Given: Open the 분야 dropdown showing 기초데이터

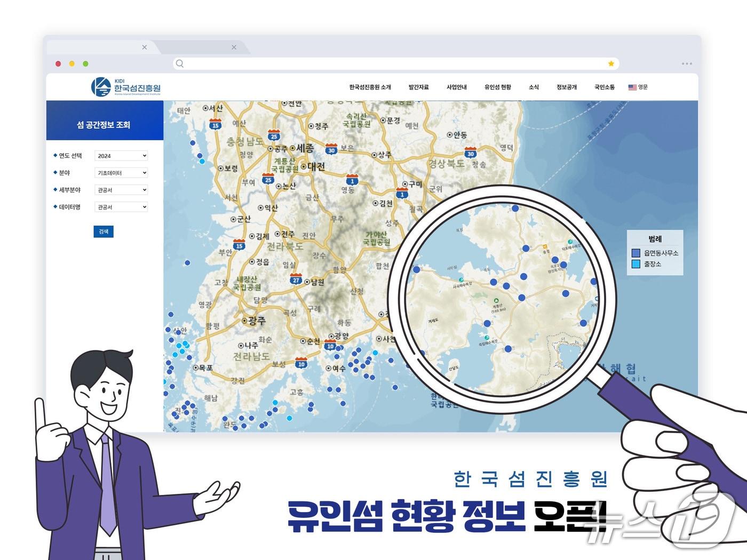Looking at the screenshot, I should pos(121,172).
